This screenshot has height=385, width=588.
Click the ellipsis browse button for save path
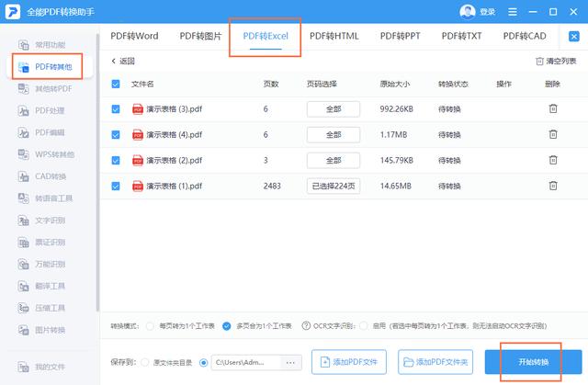[x=291, y=363]
